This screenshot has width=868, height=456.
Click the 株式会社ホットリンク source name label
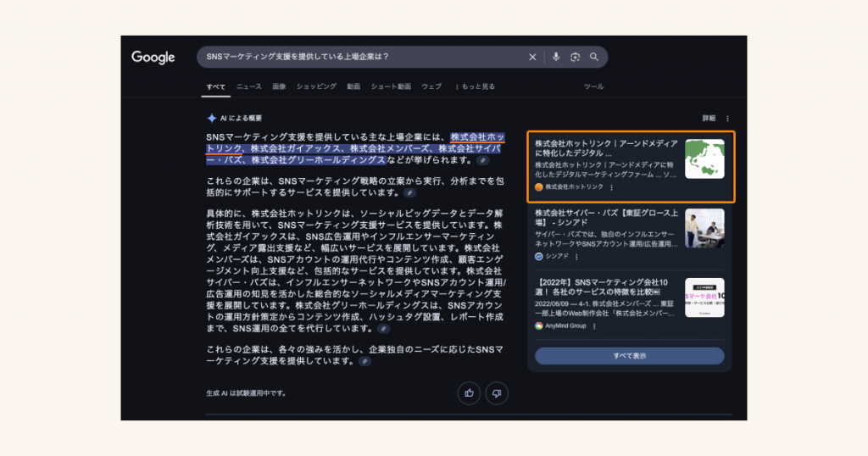click(x=575, y=187)
